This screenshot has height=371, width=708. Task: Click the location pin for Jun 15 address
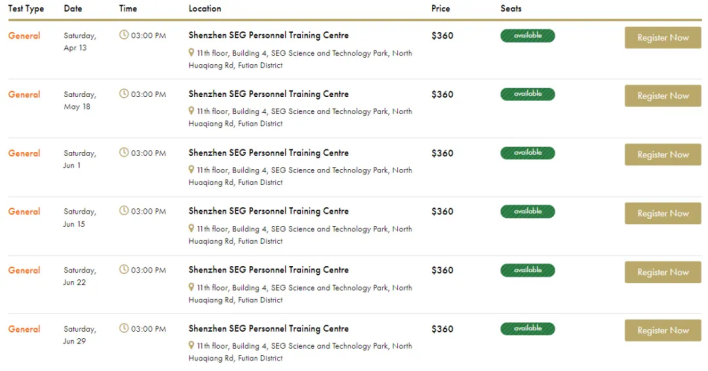191,228
